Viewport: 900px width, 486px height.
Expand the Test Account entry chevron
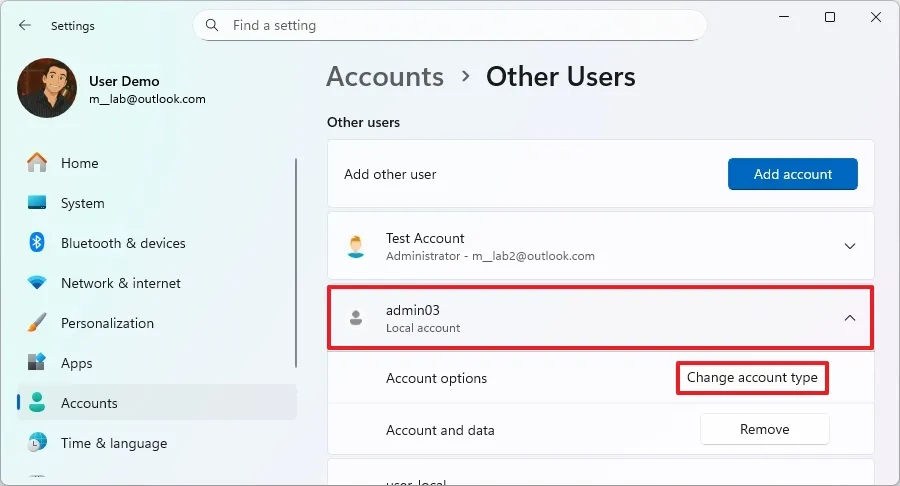point(850,246)
